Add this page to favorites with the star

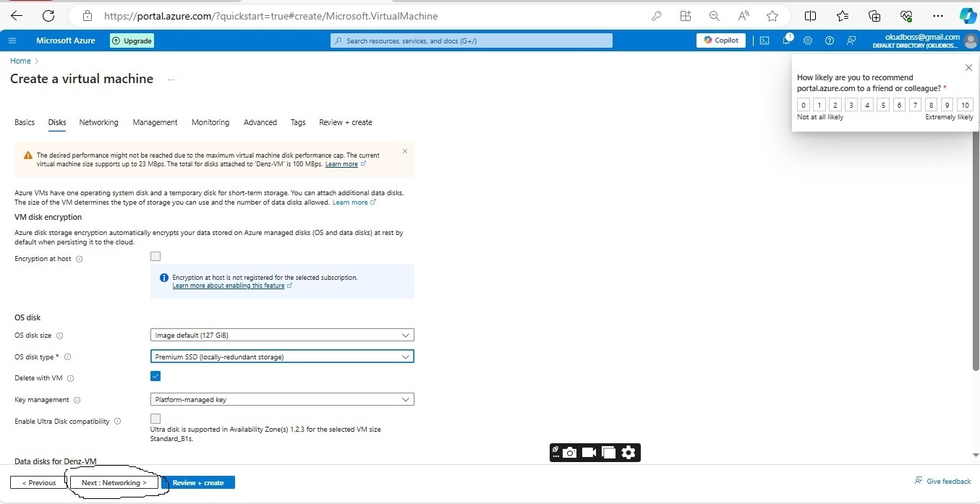click(x=772, y=16)
